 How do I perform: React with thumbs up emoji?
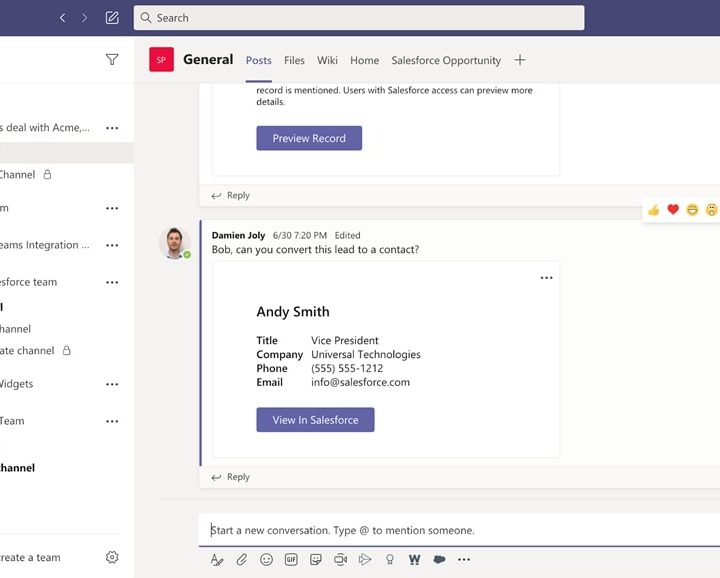click(653, 210)
